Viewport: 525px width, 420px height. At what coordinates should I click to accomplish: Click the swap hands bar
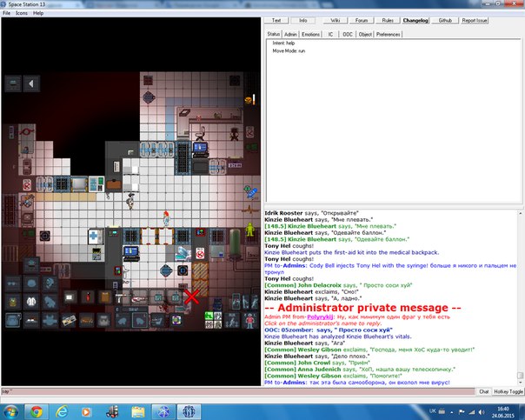pos(131,310)
